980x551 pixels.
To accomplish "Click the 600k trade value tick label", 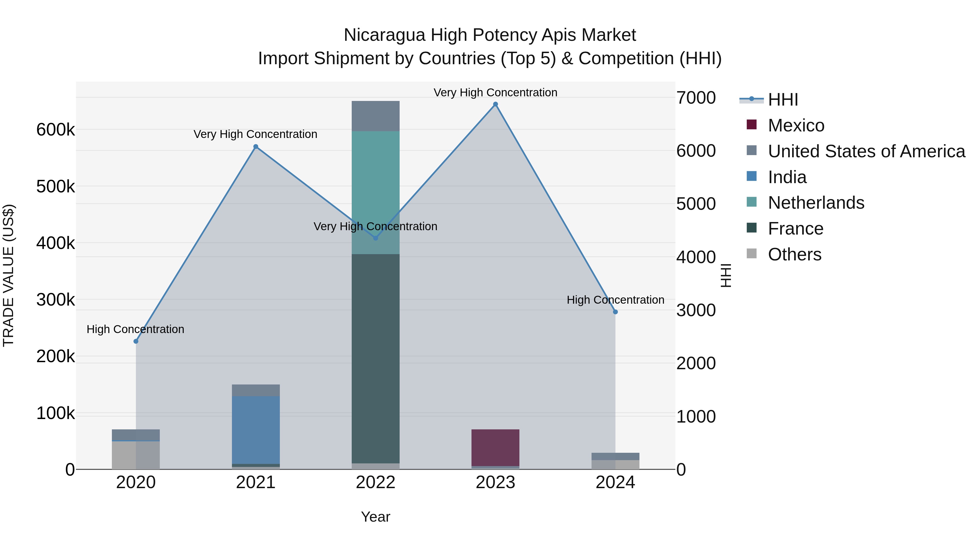I will 56,130.
